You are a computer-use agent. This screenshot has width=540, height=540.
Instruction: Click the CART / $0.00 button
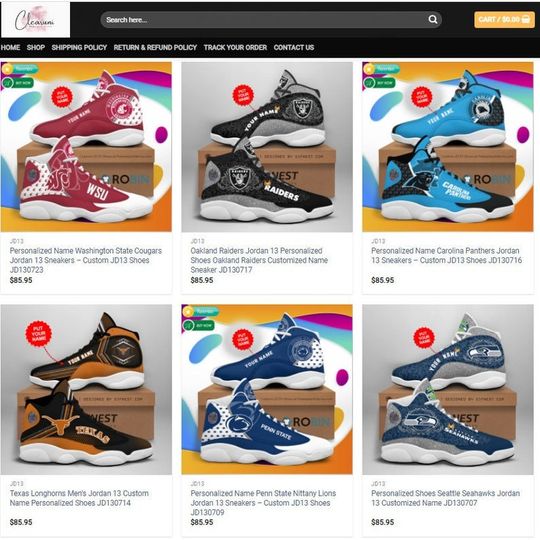tap(504, 20)
